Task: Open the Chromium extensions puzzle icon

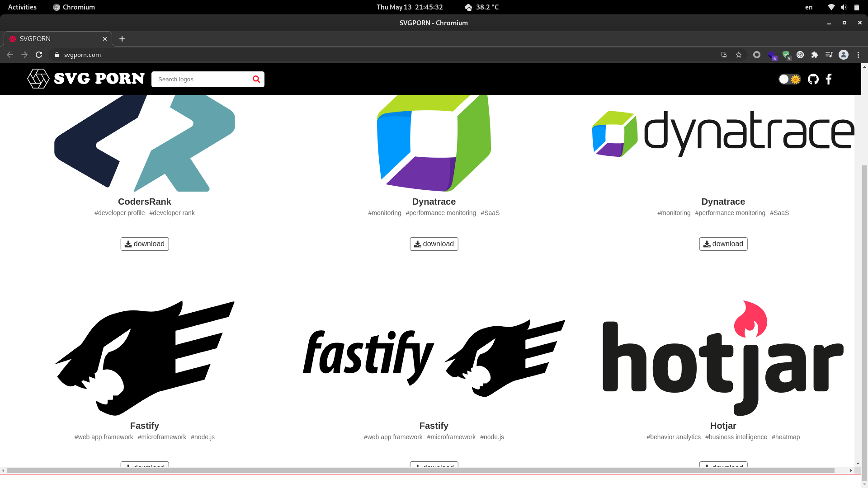Action: [x=815, y=55]
